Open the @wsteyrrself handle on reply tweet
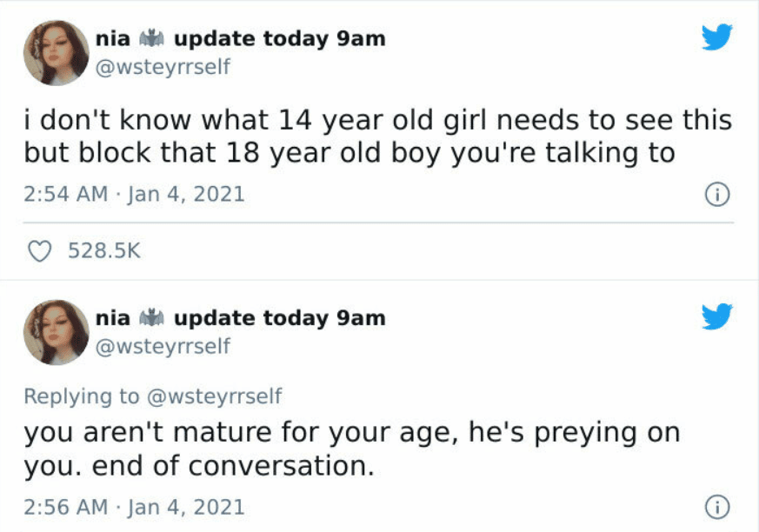 click(163, 347)
